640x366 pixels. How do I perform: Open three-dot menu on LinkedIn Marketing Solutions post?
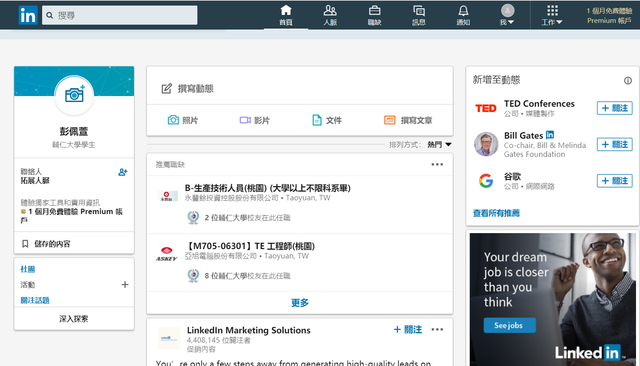[x=437, y=329]
